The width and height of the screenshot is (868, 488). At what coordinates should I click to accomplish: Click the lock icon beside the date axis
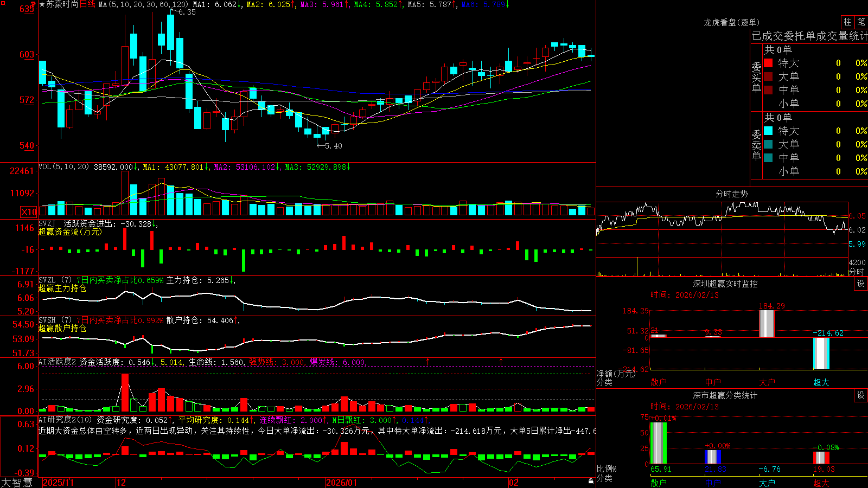pyautogui.click(x=591, y=481)
